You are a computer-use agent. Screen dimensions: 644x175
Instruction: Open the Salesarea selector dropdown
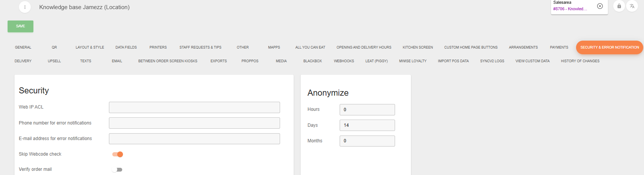tap(571, 6)
